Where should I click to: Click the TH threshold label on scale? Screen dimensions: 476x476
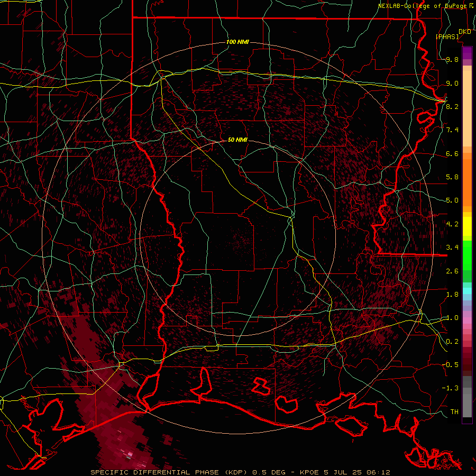(x=454, y=412)
